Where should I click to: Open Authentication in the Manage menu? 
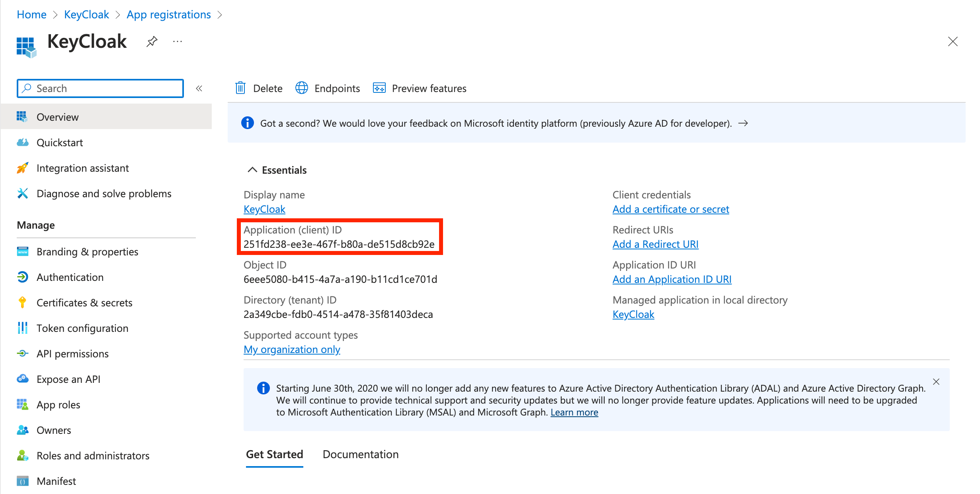(70, 277)
